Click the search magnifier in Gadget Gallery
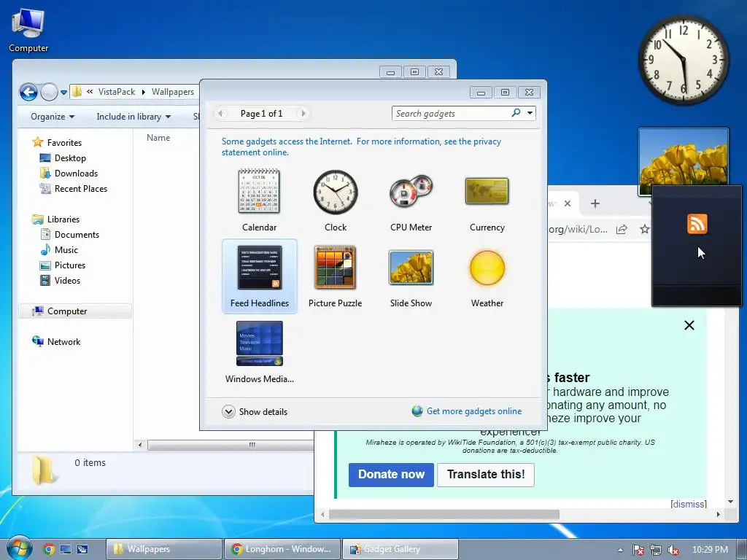This screenshot has height=560, width=747. [516, 113]
